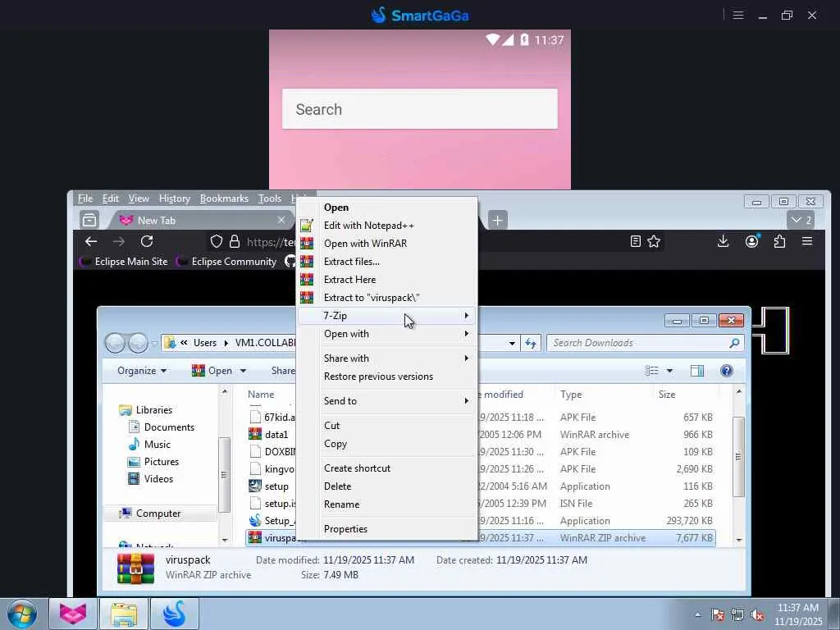Choose Cut in context menu
This screenshot has width=840, height=630.
387,426
